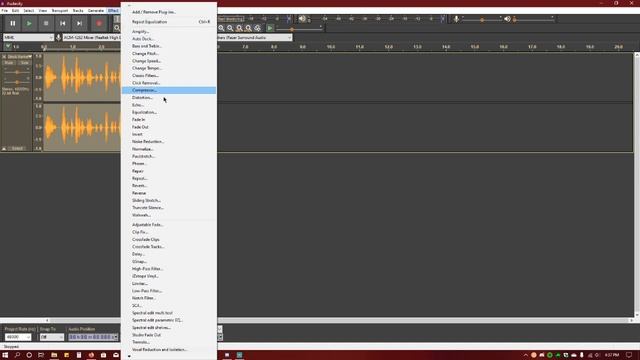Select Equalization effect
Screen dimensions: 640x360
point(169,112)
